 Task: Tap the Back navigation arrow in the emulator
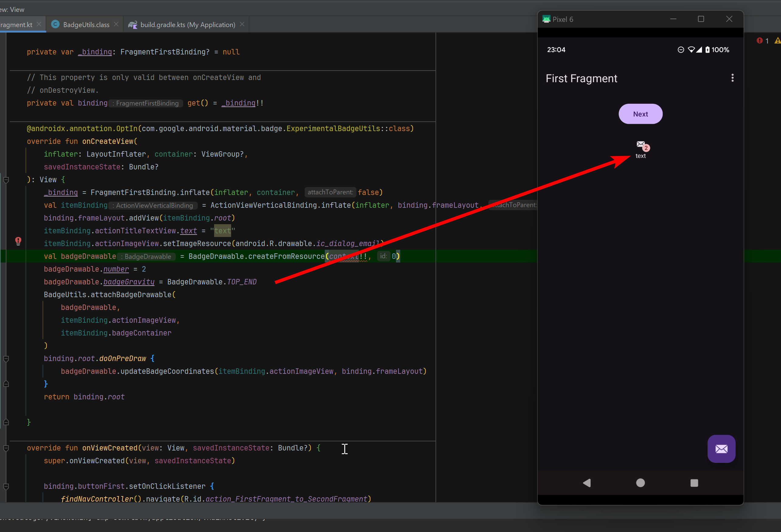(587, 483)
